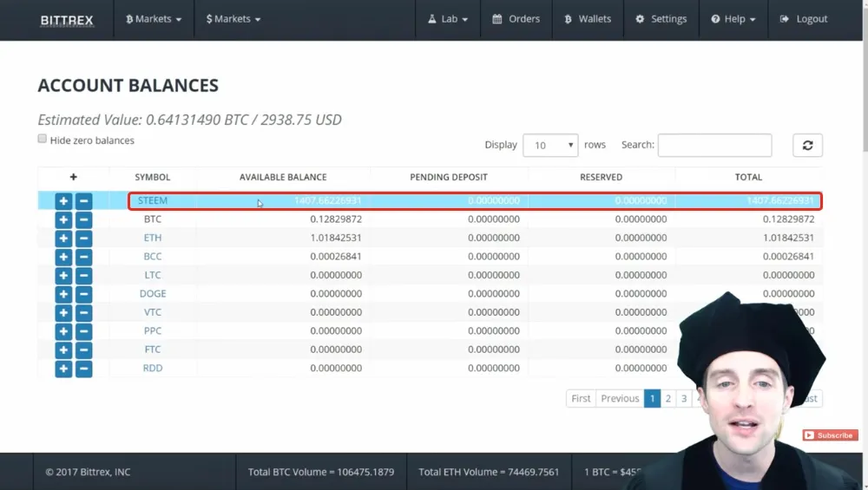Screen dimensions: 868x490
Task: Withdraw BCC with minus icon
Action: (x=83, y=257)
